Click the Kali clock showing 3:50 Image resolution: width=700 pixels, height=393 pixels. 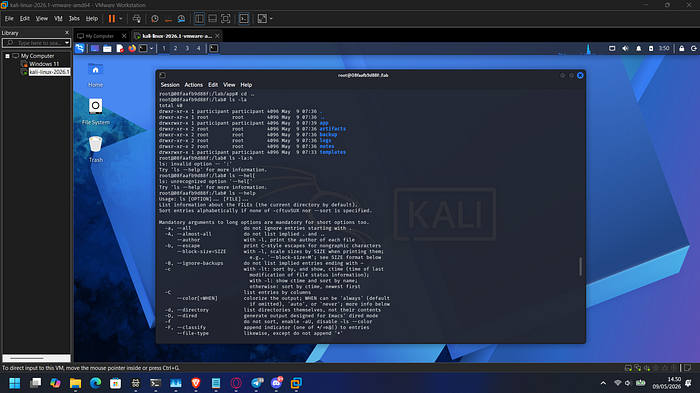pos(664,48)
